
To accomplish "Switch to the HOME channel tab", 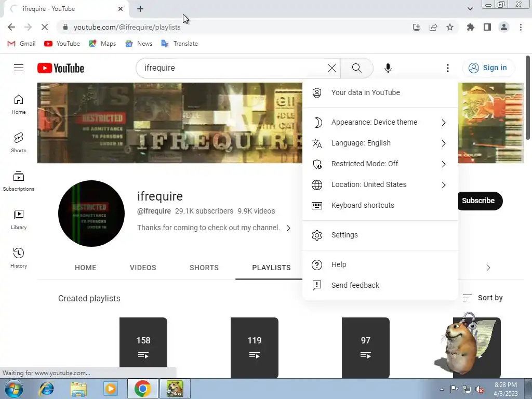I will coord(86,268).
